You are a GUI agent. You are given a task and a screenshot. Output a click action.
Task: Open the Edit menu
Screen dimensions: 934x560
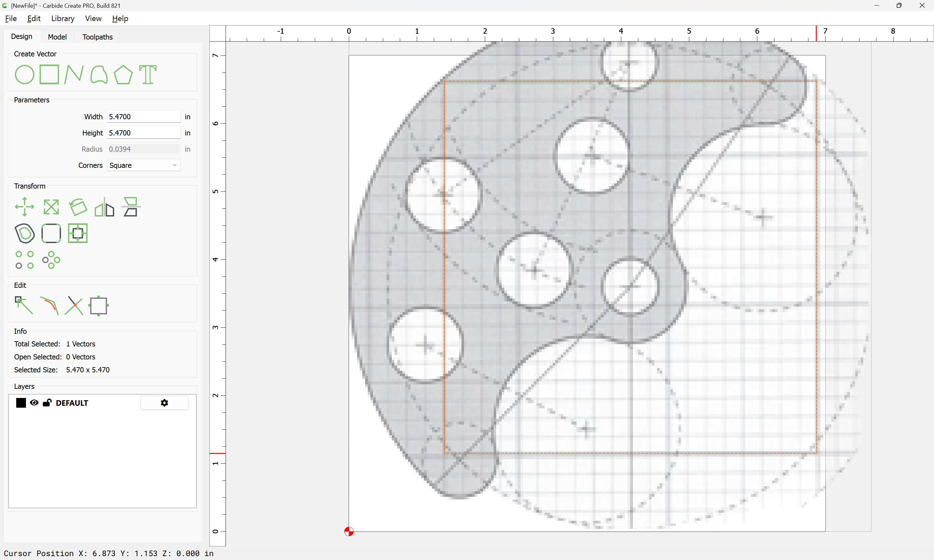[34, 18]
